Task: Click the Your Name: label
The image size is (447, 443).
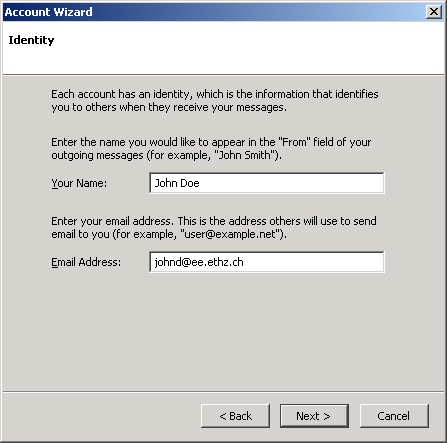Action: [x=79, y=183]
